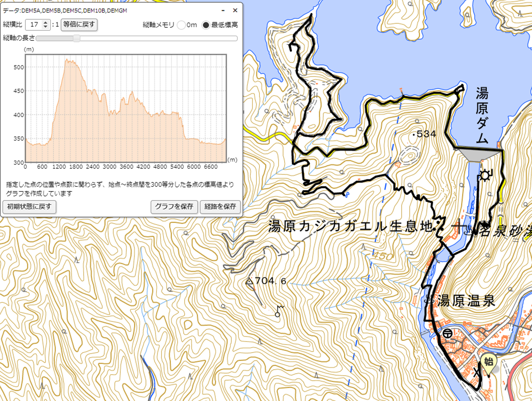Minimize the elevation profile dialog
This screenshot has height=401, width=532.
coord(223,10)
